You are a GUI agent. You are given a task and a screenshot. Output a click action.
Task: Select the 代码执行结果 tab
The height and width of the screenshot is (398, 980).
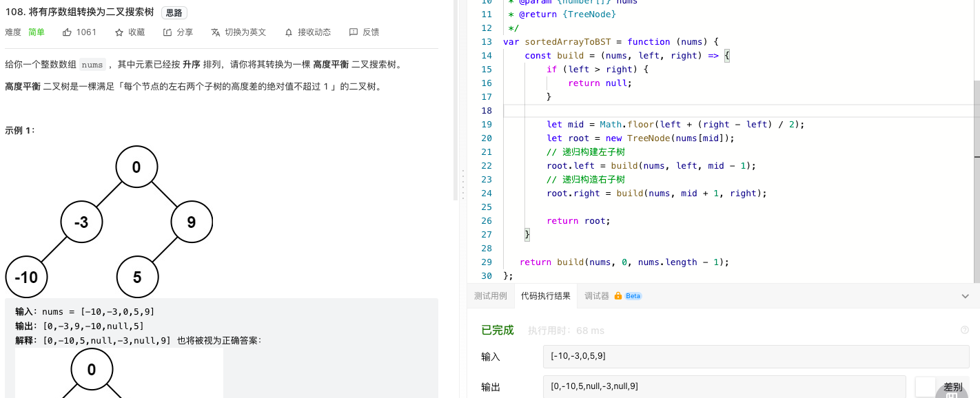pos(546,296)
